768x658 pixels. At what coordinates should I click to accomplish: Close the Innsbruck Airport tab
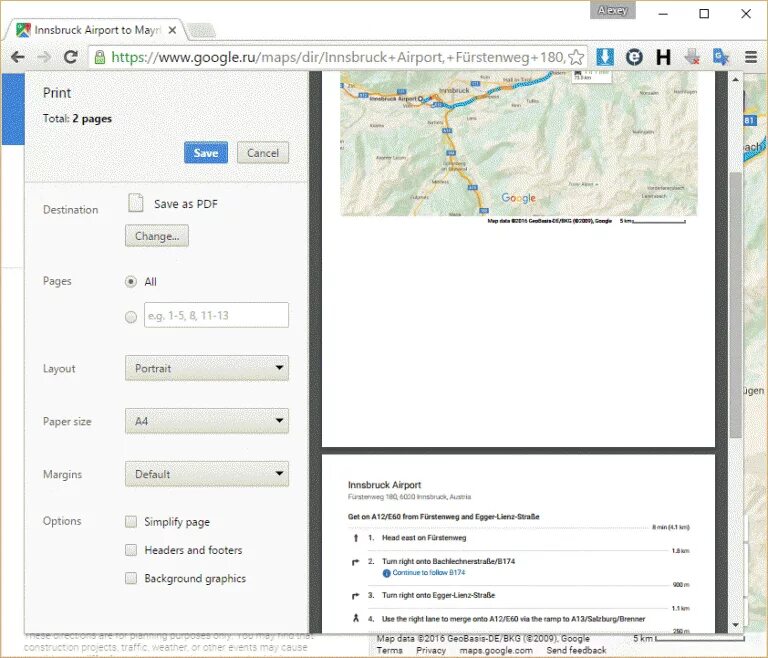[x=172, y=30]
